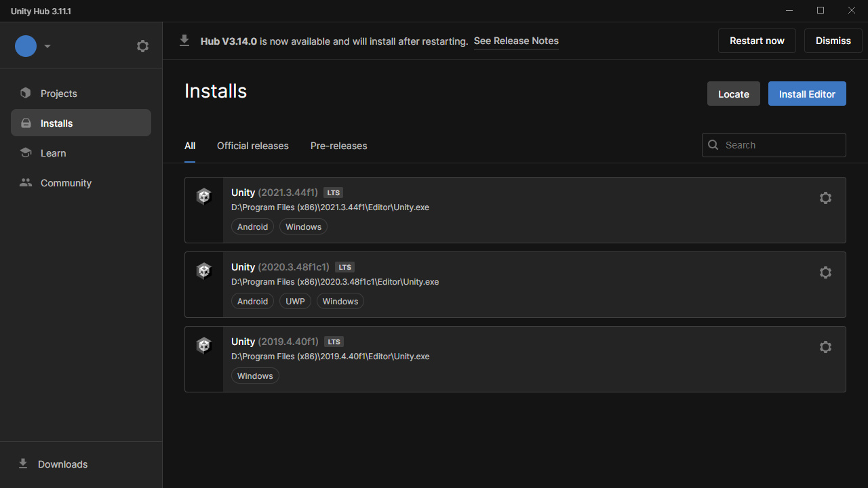This screenshot has height=488, width=868.
Task: Click the Install Editor button
Action: point(807,94)
